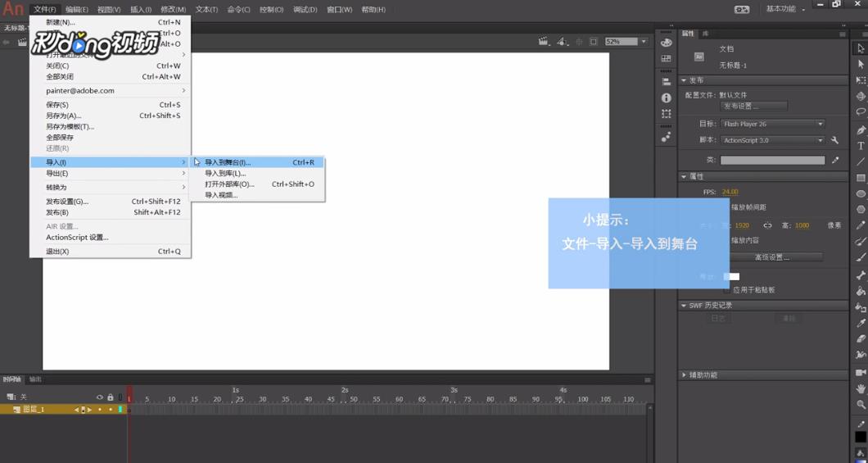Viewport: 868px width, 463px height.
Task: Collapse the 发布 section
Action: pyautogui.click(x=684, y=80)
